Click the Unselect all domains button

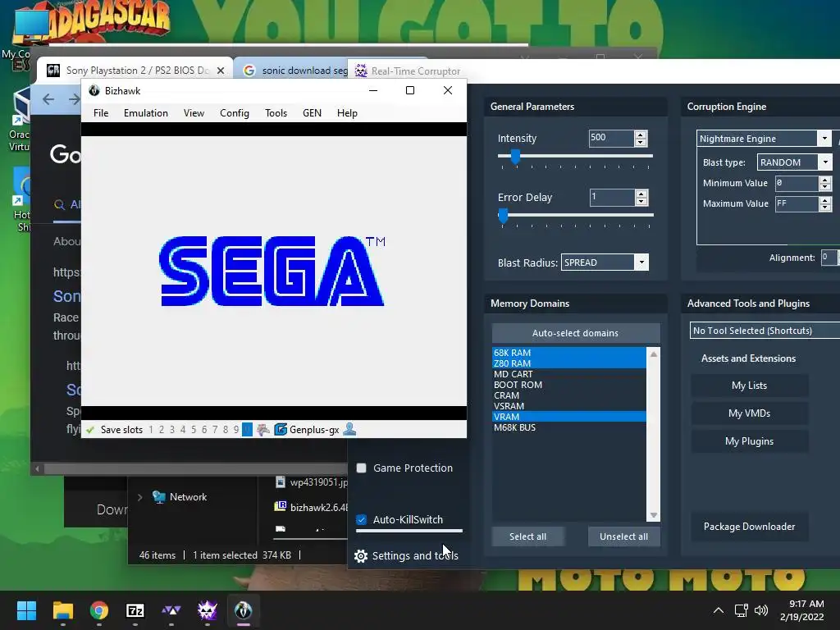(x=623, y=536)
